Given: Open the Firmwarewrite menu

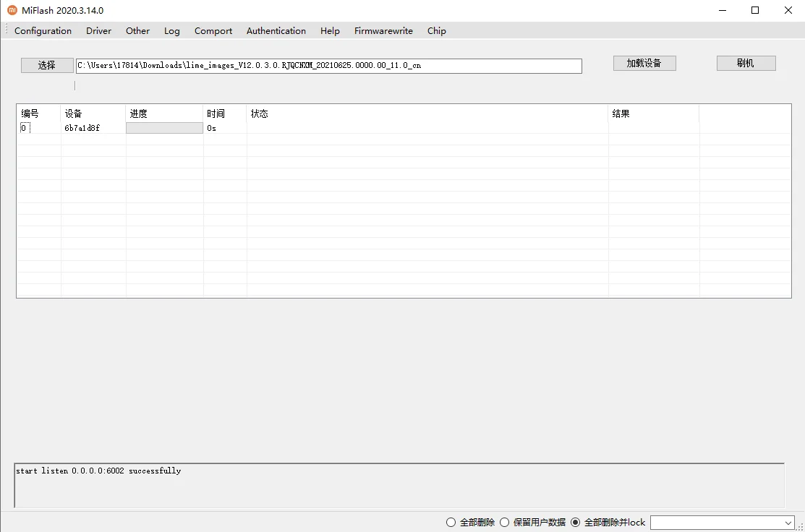Looking at the screenshot, I should pyautogui.click(x=383, y=30).
